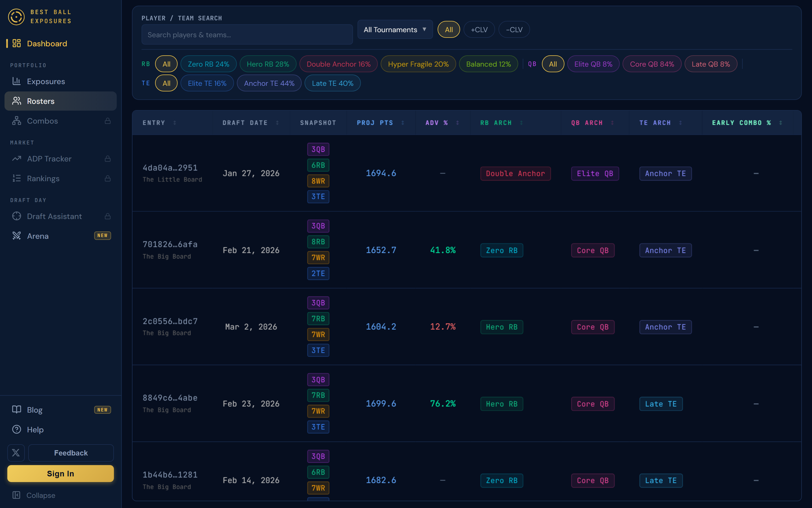Select the Rosters menu item
812x508 pixels.
tap(60, 101)
